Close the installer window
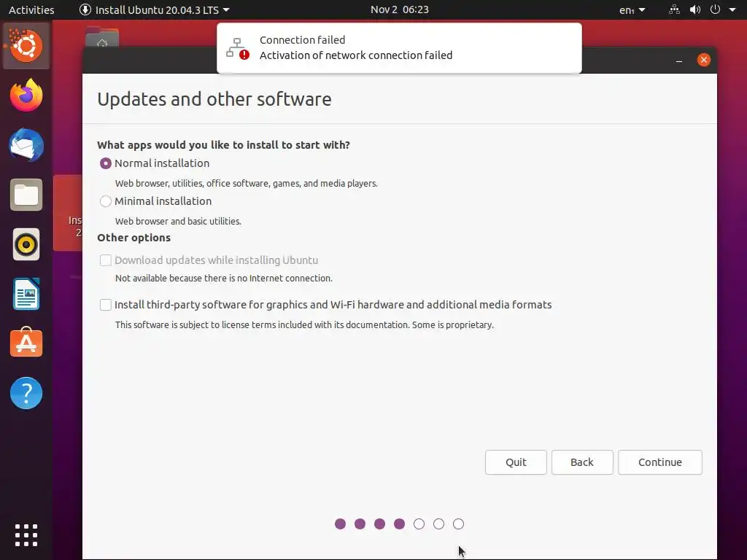Image resolution: width=747 pixels, height=560 pixels. pyautogui.click(x=704, y=60)
